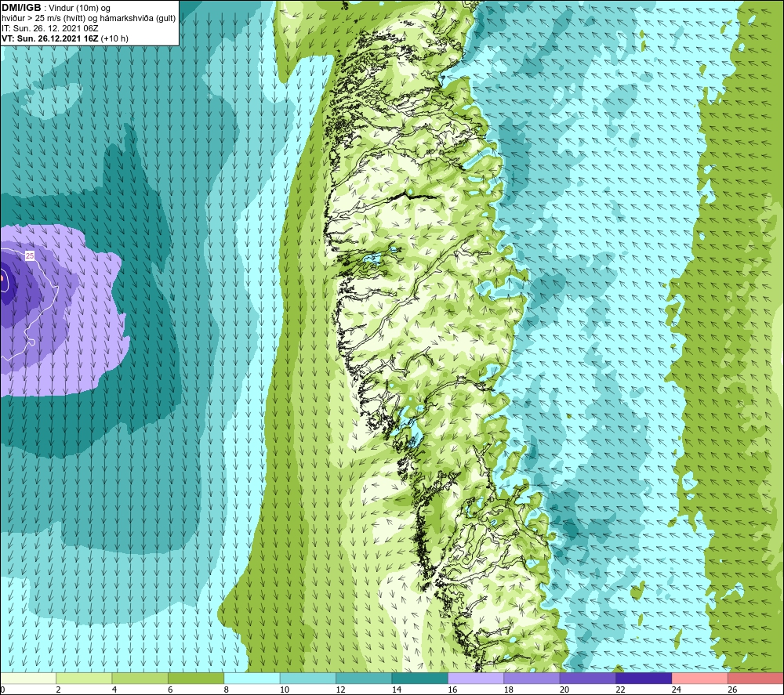The image size is (784, 695).
Task: Select the teal 12–14 m/s swatch
Action: (364, 678)
